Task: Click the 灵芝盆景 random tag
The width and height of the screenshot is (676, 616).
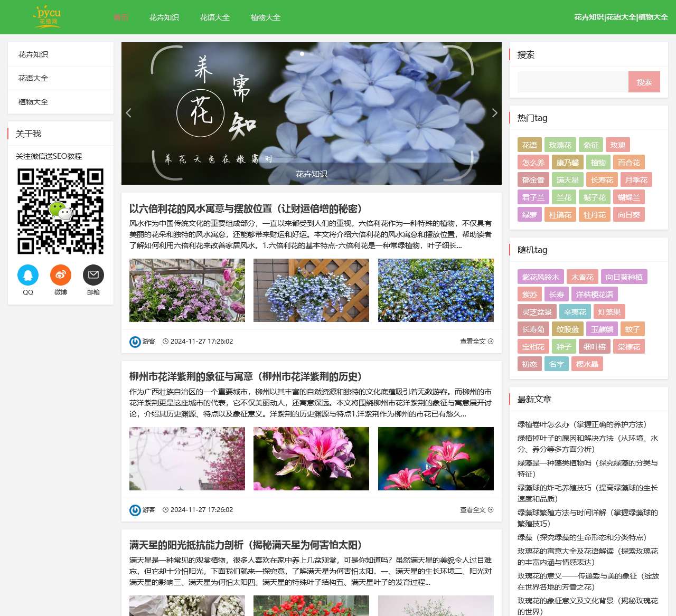Action: pos(537,312)
